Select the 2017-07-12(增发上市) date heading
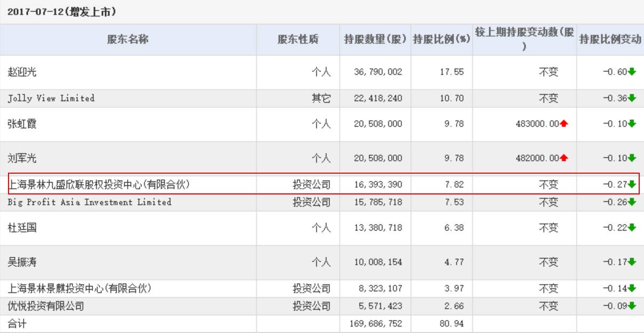Screen dimensions: 644x333 point(62,11)
